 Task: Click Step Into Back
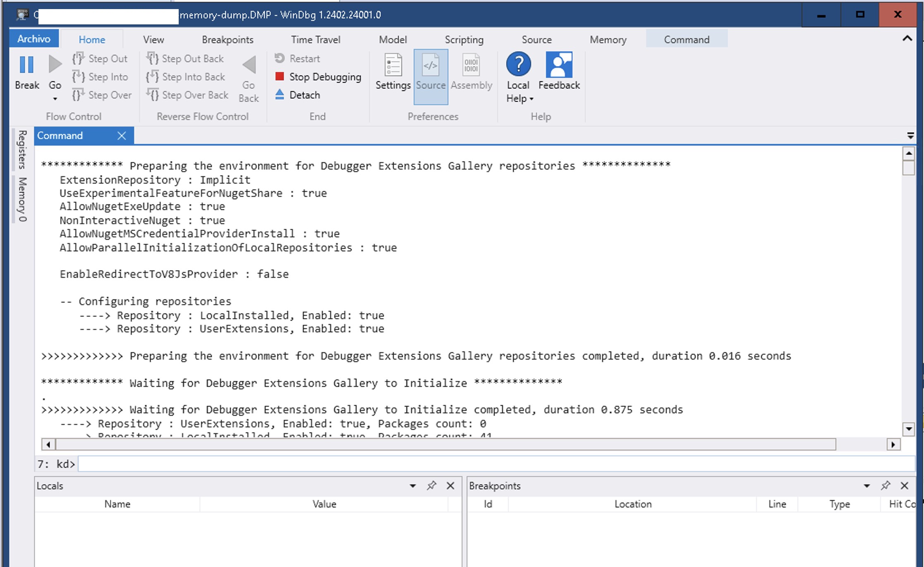pyautogui.click(x=185, y=77)
